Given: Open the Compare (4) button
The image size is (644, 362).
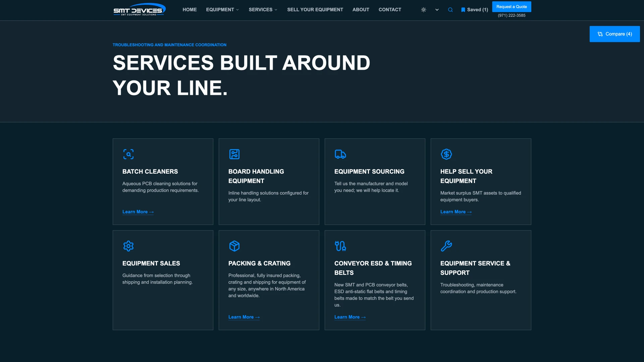Looking at the screenshot, I should coord(614,34).
